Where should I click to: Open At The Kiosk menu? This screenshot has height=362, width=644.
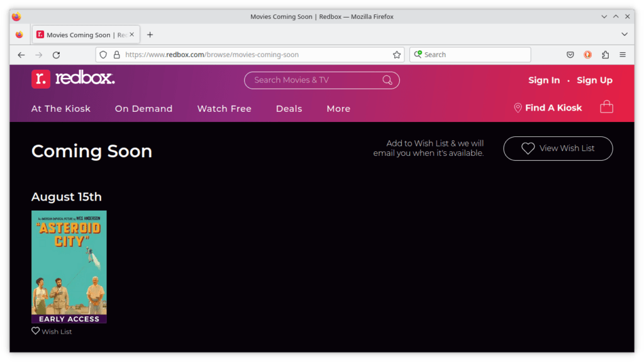point(61,109)
